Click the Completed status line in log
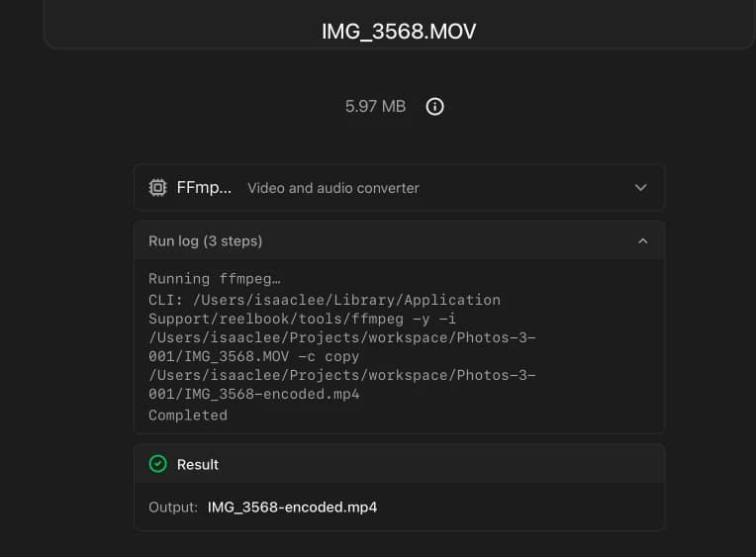756x557 pixels. click(188, 416)
